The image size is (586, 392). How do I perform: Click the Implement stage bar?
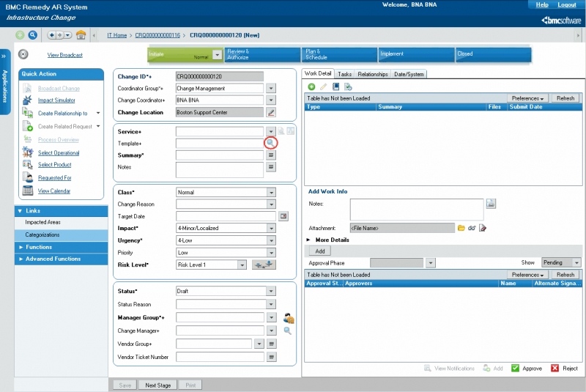click(x=416, y=54)
